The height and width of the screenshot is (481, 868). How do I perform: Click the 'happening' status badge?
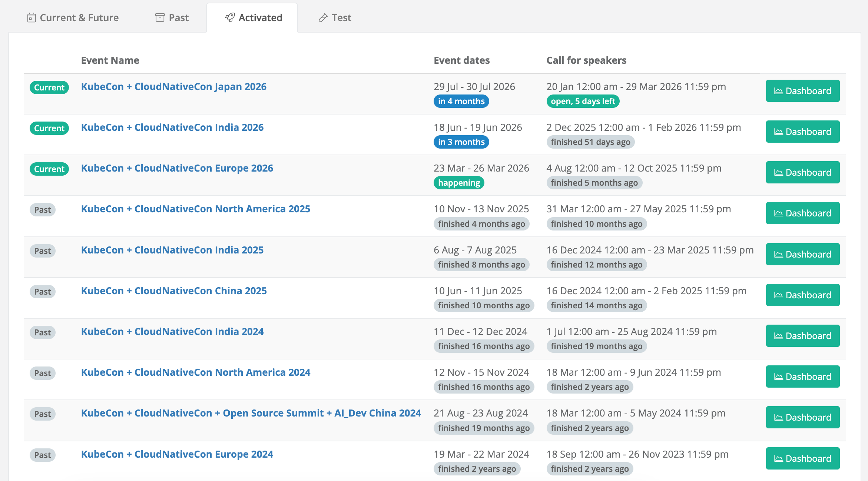click(x=459, y=183)
